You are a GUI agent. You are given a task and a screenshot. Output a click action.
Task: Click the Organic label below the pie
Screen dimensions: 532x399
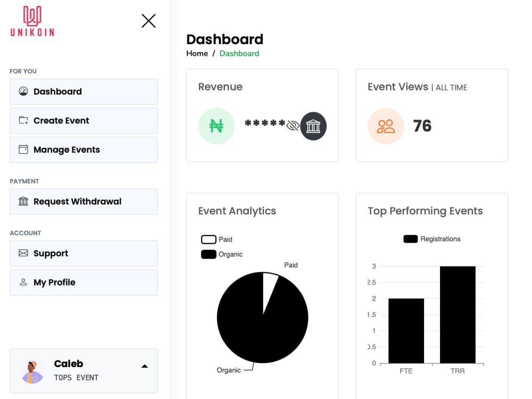click(229, 370)
